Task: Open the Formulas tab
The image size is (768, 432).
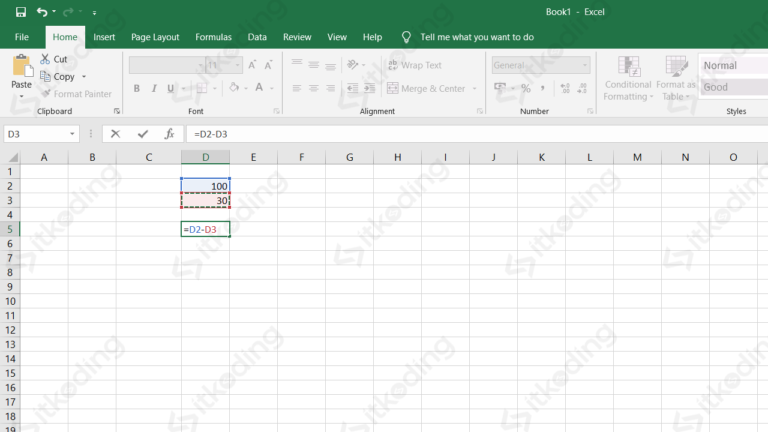Action: pos(213,37)
